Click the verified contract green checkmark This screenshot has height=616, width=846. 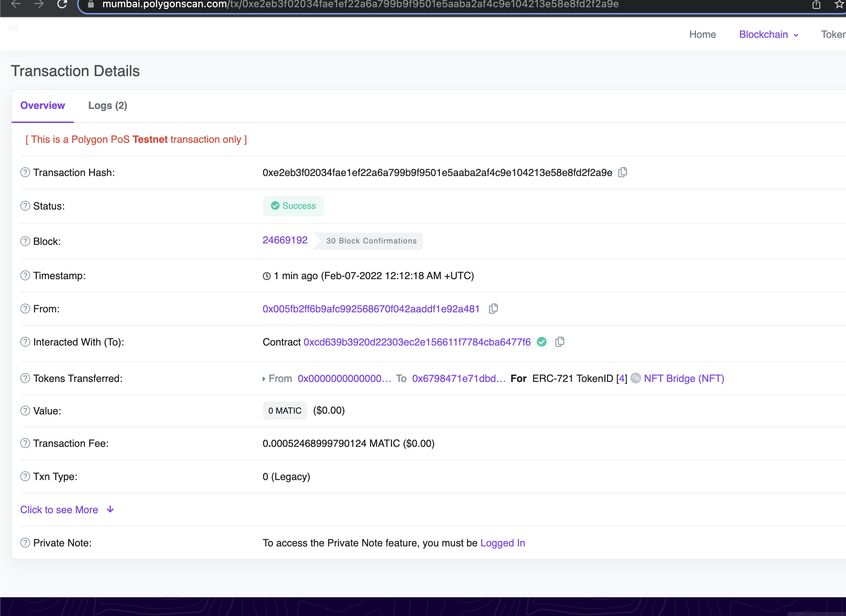click(x=542, y=342)
